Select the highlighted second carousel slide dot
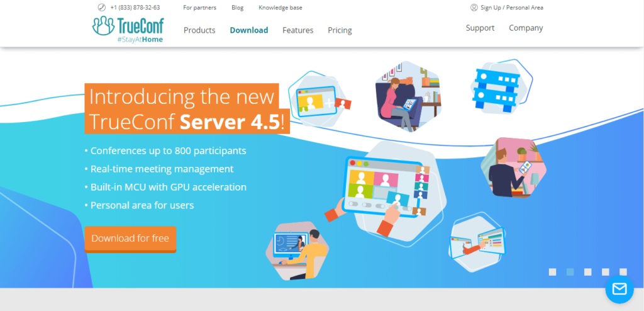644x311 pixels. click(570, 272)
